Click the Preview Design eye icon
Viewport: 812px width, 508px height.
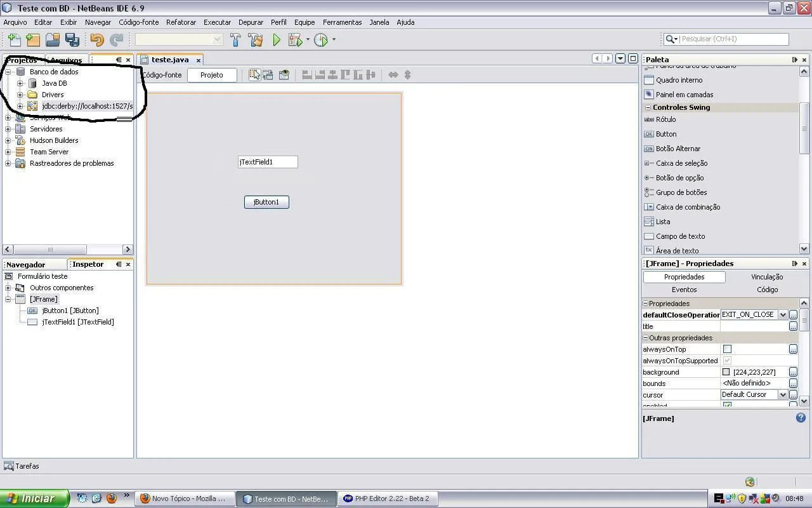[284, 74]
